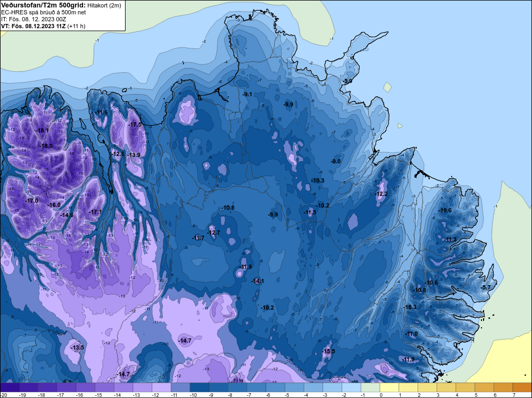This screenshot has height=398, width=532.
Task: Click the -11.5 temperature label
Action: tap(310, 212)
